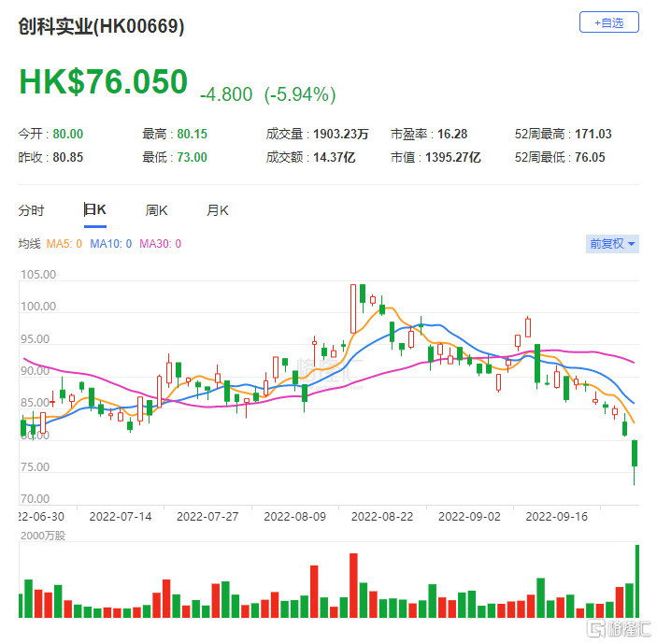Screen dimensions: 657x644
Task: Click the 2022-08-09 date axis label
Action: [x=295, y=517]
